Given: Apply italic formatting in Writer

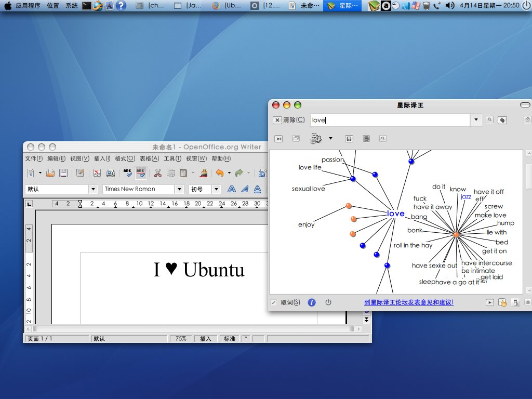Looking at the screenshot, I should 245,189.
